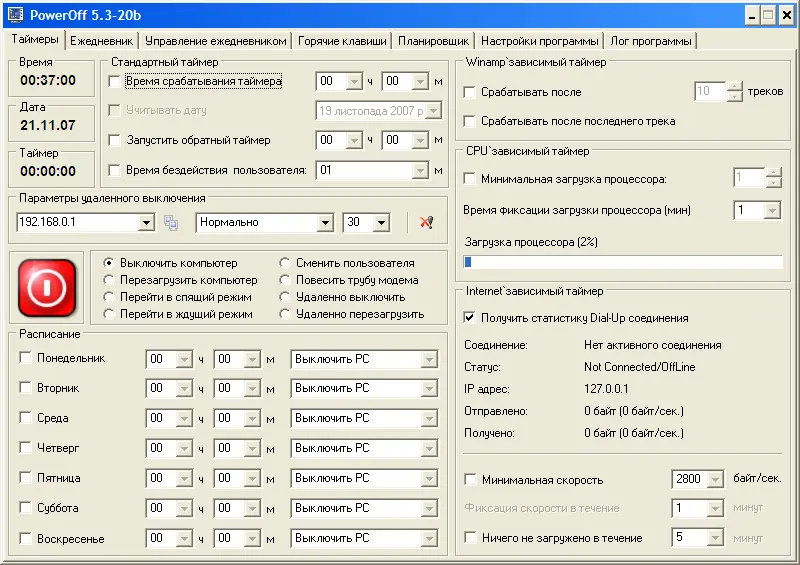Viewport: 800px width, 565px height.
Task: Open reverse timer minutes dropdown
Action: (420, 140)
